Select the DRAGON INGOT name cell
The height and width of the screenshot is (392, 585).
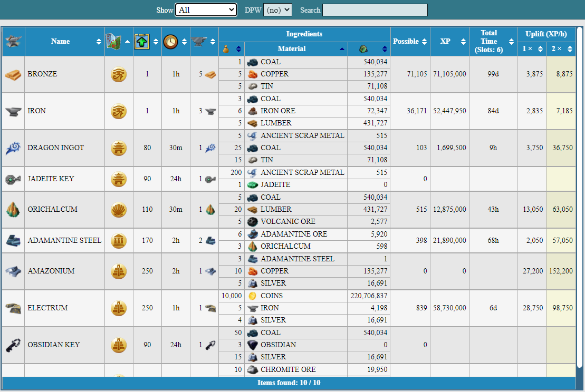(x=64, y=148)
